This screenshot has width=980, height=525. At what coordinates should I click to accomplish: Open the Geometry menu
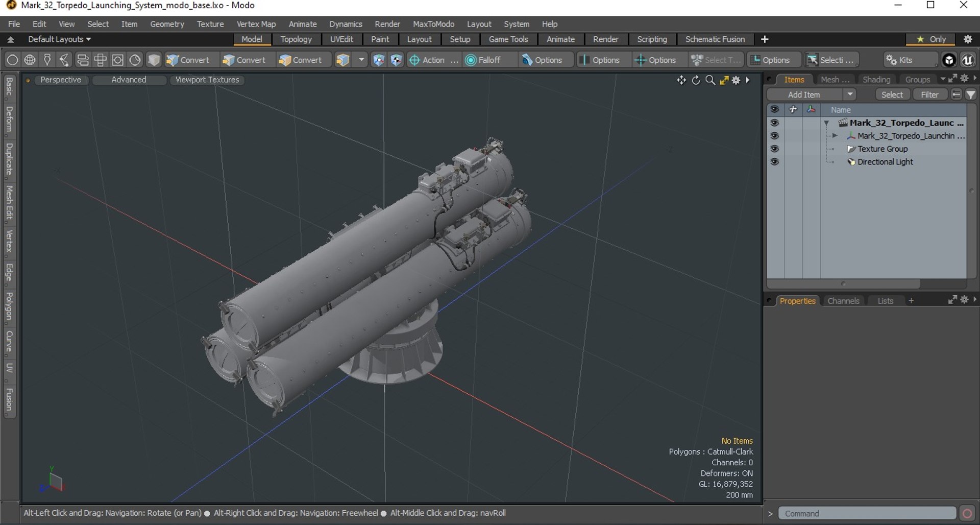167,24
